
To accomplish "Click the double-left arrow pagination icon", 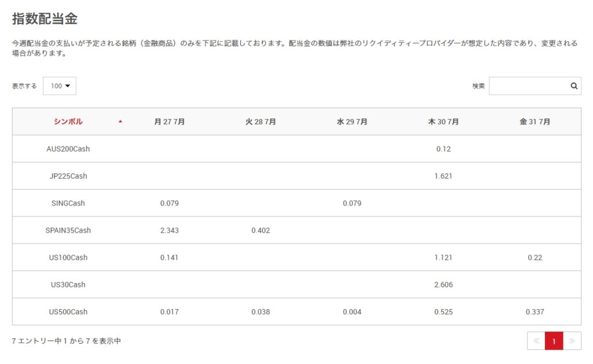I will click(536, 341).
